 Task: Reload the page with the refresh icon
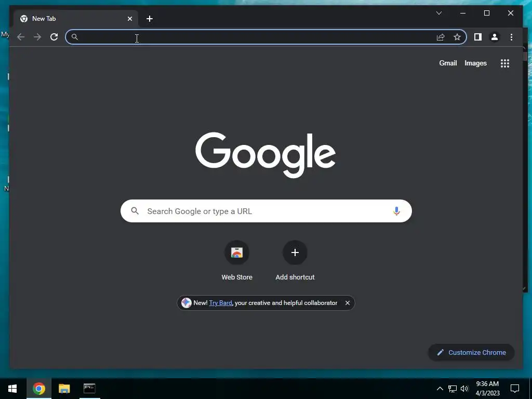[x=54, y=37]
